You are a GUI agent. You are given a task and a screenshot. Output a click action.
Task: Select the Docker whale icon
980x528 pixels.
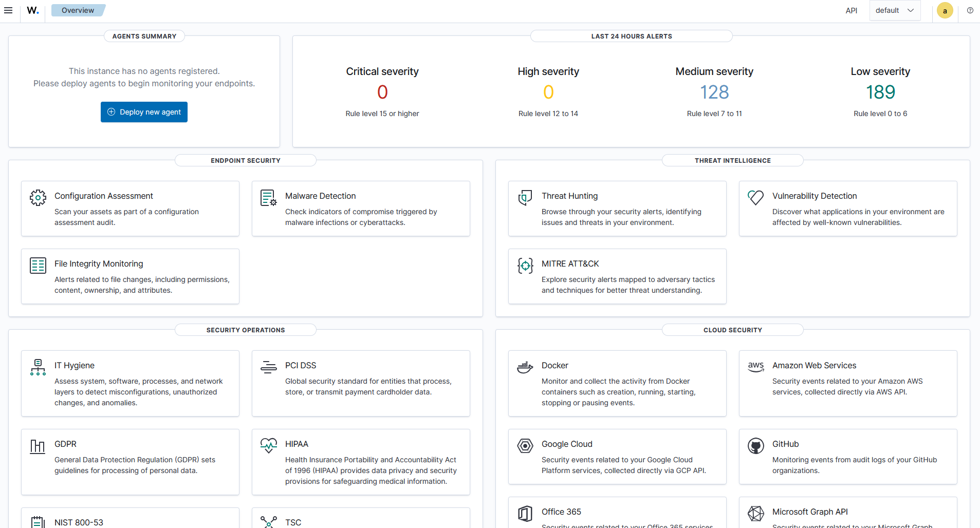[525, 367]
